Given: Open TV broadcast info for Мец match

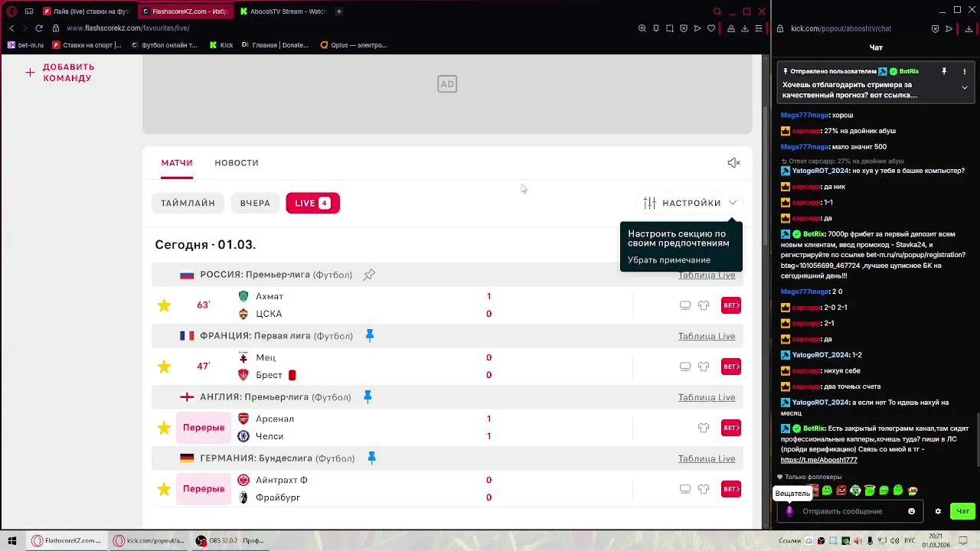Looking at the screenshot, I should pyautogui.click(x=685, y=367).
